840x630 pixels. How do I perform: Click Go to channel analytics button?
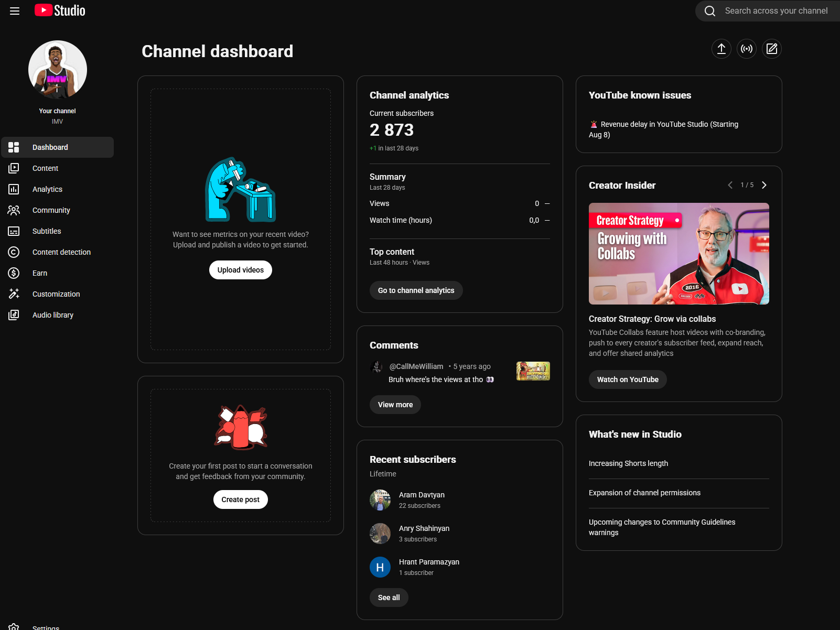click(x=416, y=290)
